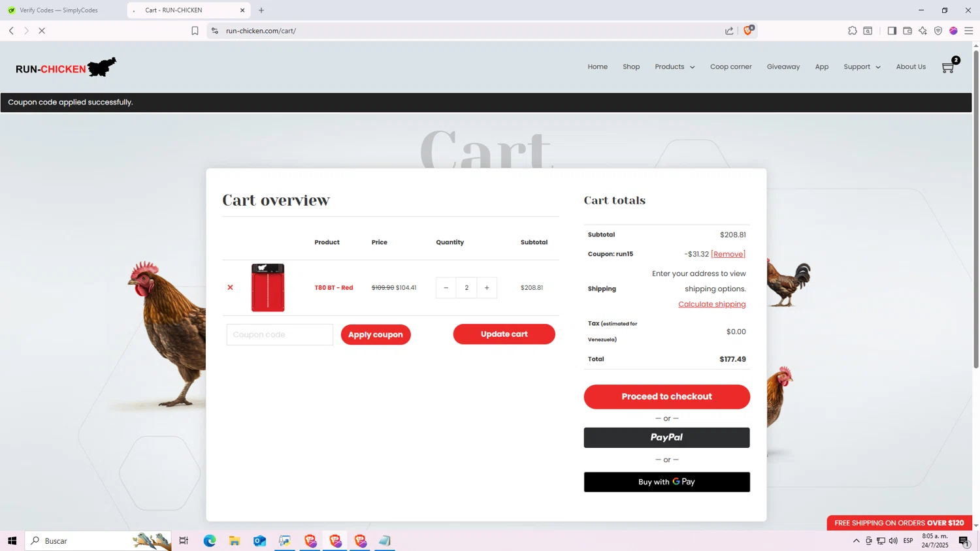
Task: Switch to Verify Codes SimplyCodes tab
Action: coord(59,10)
